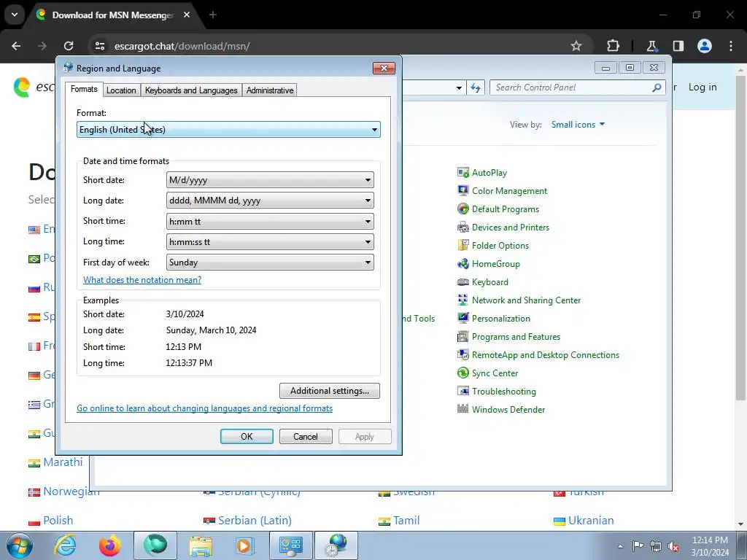Viewport: 747px width, 560px height.
Task: Confirm dialog with OK button
Action: coord(247,437)
